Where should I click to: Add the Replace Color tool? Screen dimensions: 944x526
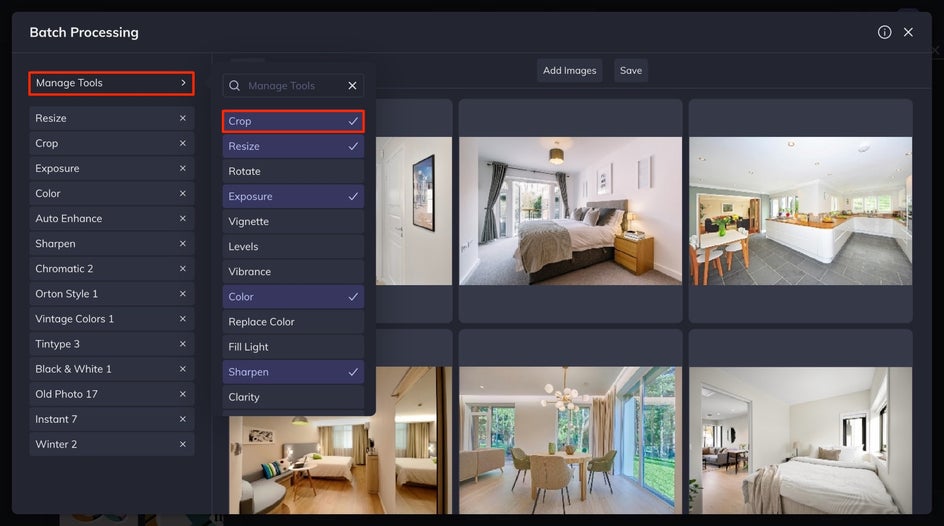pyautogui.click(x=293, y=322)
